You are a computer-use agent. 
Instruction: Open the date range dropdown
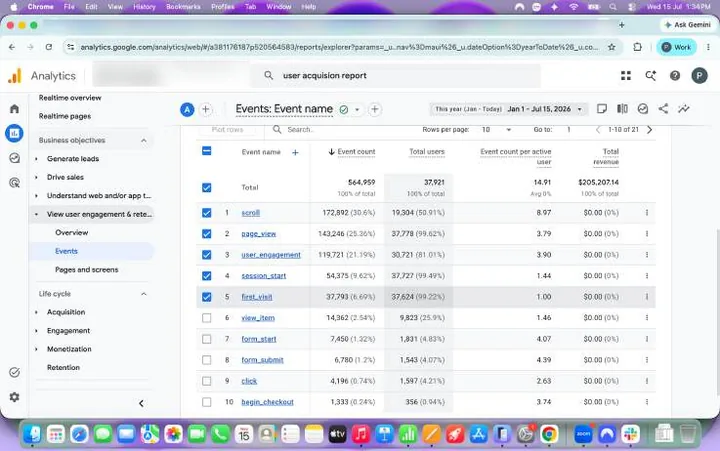pyautogui.click(x=509, y=109)
